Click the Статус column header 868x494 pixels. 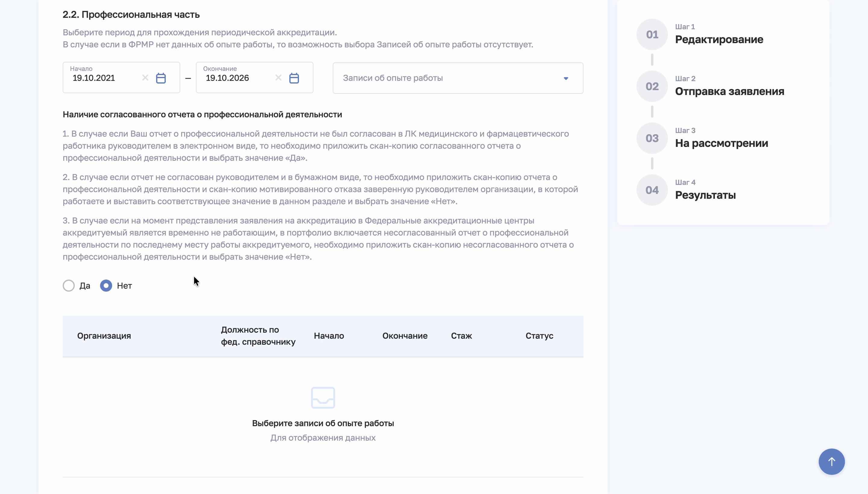tap(539, 336)
